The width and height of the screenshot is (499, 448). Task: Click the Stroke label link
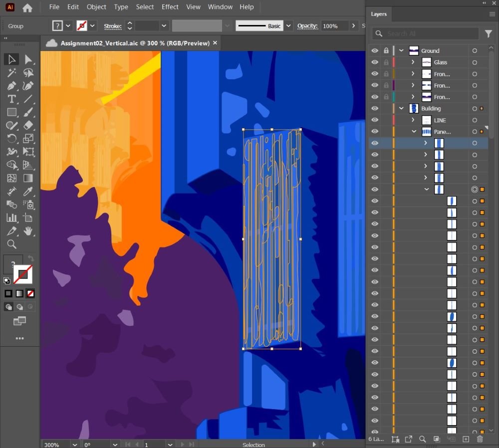coord(113,26)
